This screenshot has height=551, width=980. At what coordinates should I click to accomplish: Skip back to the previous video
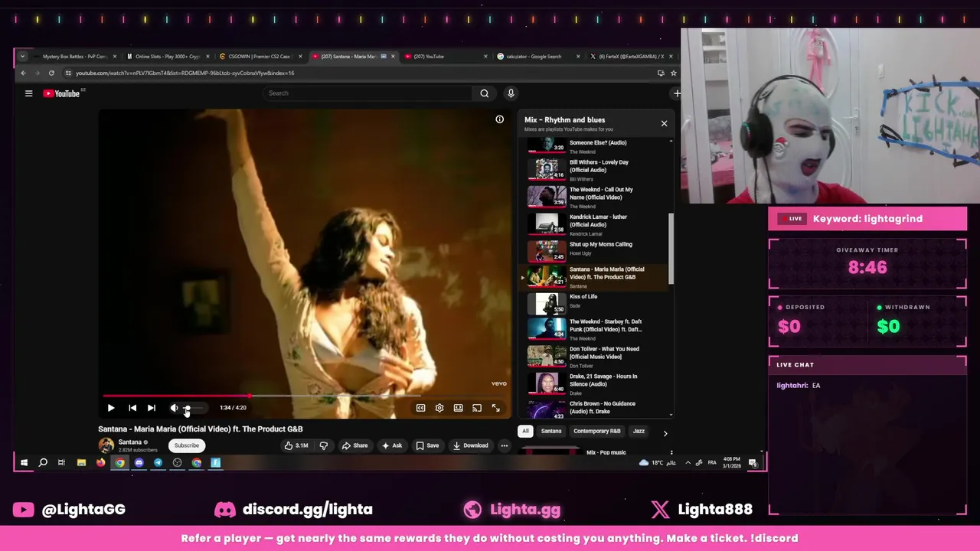point(132,408)
